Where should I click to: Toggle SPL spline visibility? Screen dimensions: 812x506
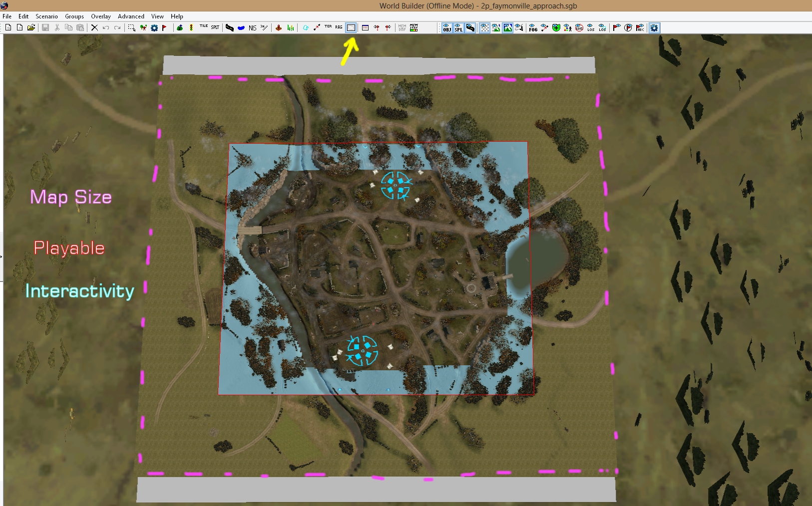(458, 27)
